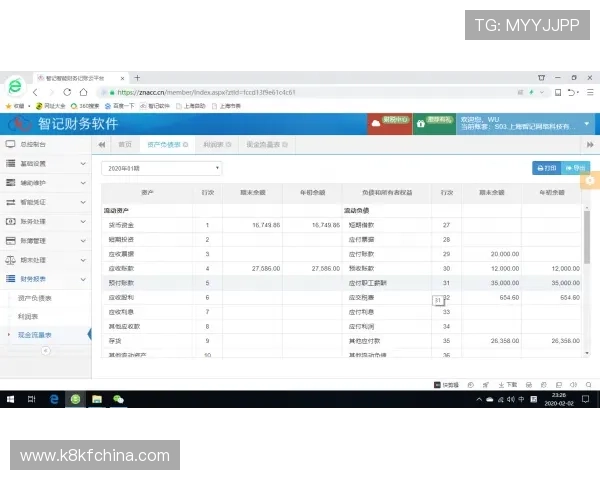
Task: Click the magnifier zoom icon in status bar
Action: pyautogui.click(x=589, y=385)
